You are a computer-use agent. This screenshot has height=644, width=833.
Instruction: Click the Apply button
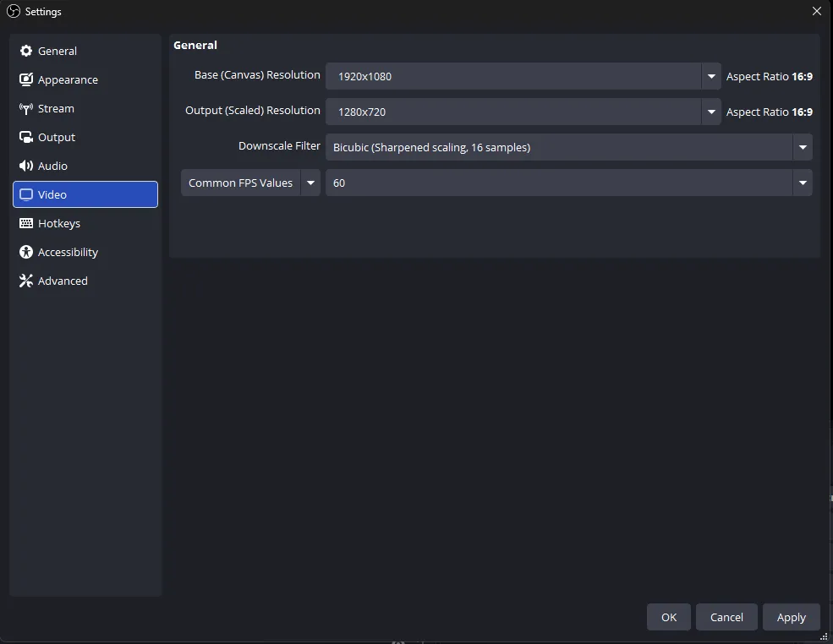[x=791, y=617]
